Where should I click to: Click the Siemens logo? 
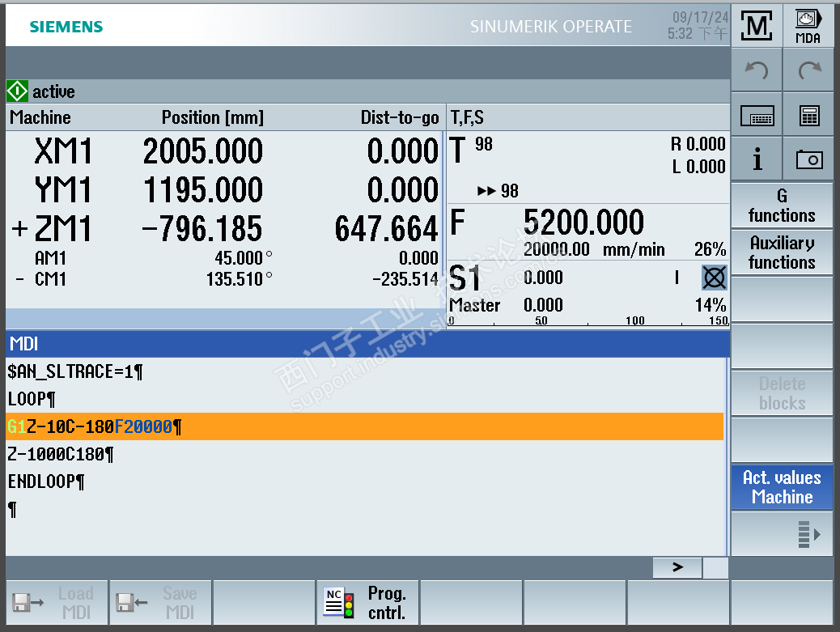coord(66,27)
